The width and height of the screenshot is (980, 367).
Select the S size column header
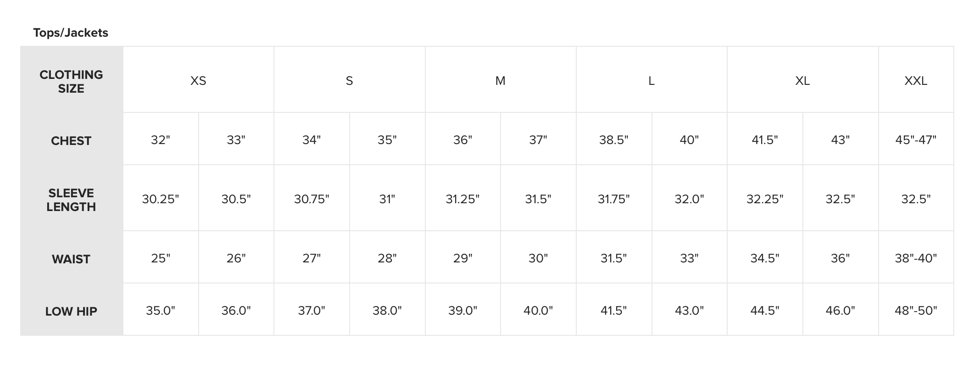(x=349, y=81)
